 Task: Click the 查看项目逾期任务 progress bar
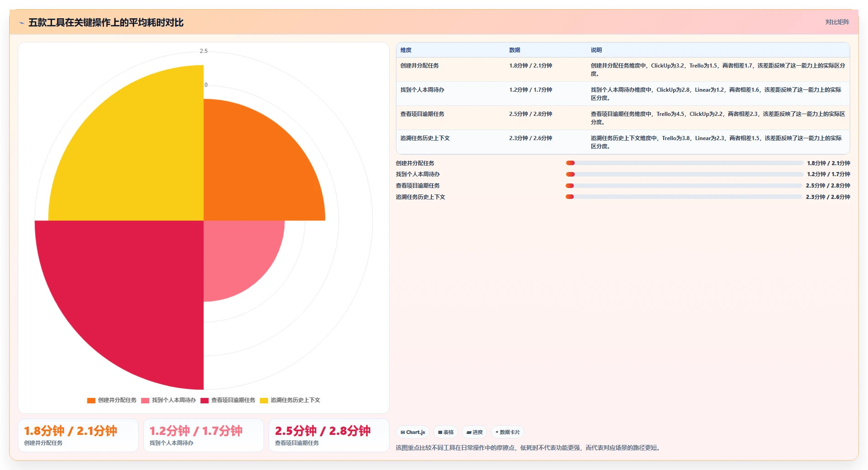(684, 186)
